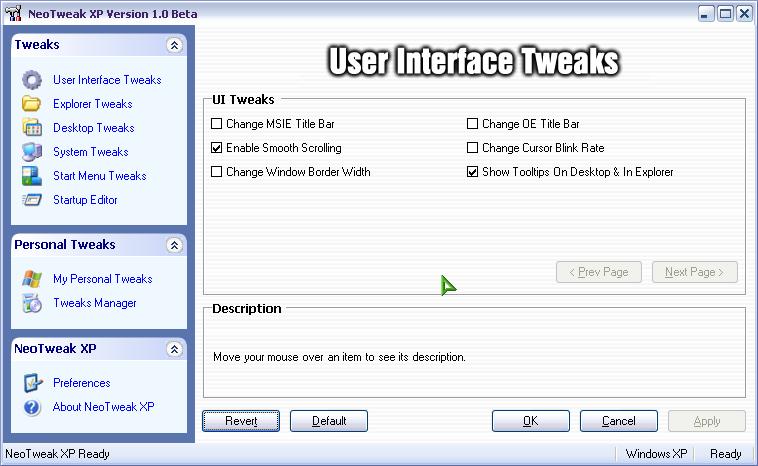Click the 'Move your mouse over an item' description text
This screenshot has width=758, height=466.
[339, 357]
